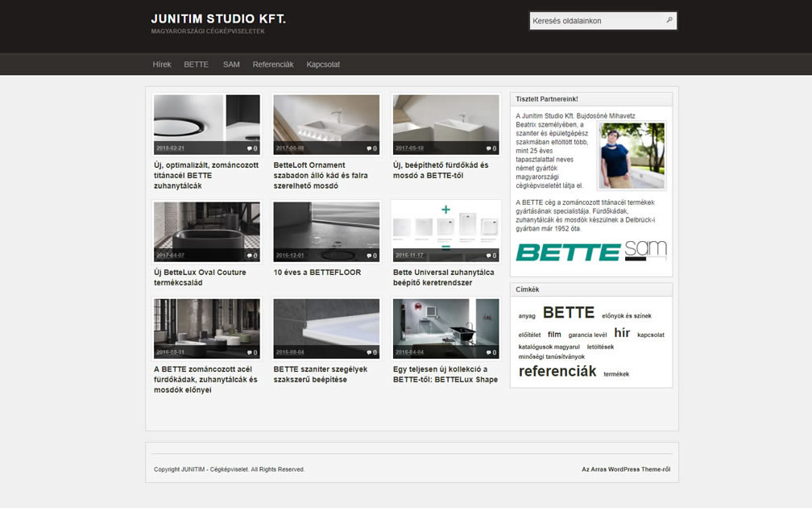Open the 10 éves a BETTEFLOOR thumbnail
This screenshot has height=508, width=812.
326,231
